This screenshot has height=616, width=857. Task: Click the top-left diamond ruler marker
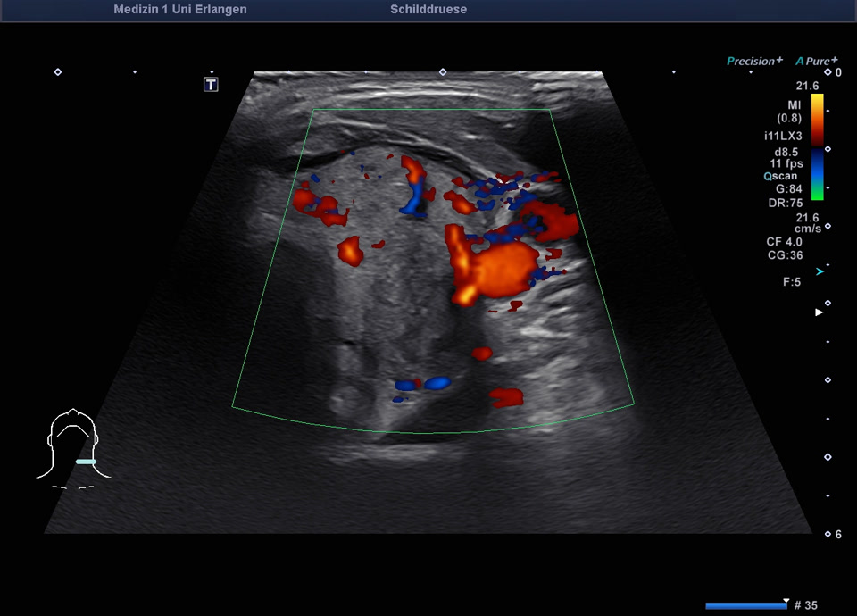point(58,71)
